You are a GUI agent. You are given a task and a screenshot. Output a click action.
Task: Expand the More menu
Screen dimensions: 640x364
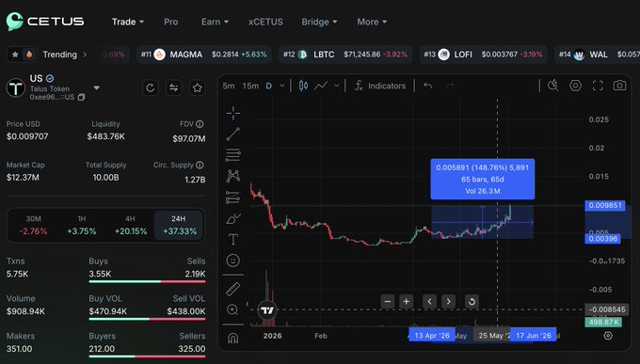point(372,22)
